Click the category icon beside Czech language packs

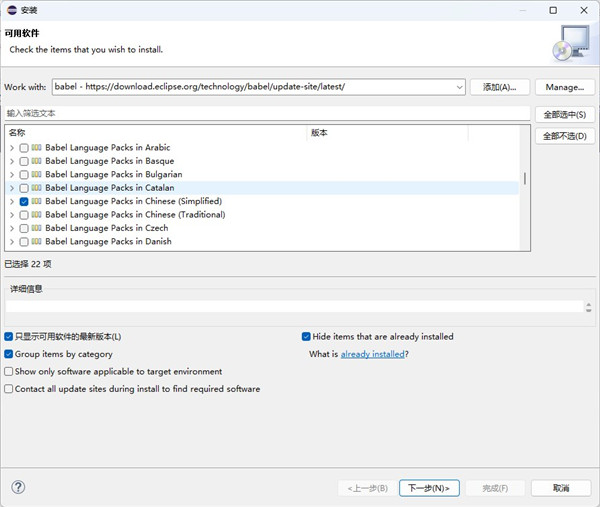[x=36, y=228]
